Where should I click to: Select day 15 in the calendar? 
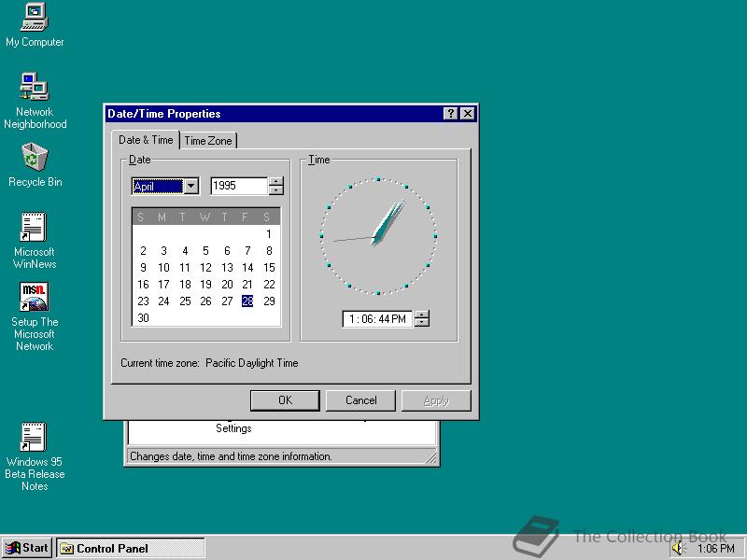[269, 268]
